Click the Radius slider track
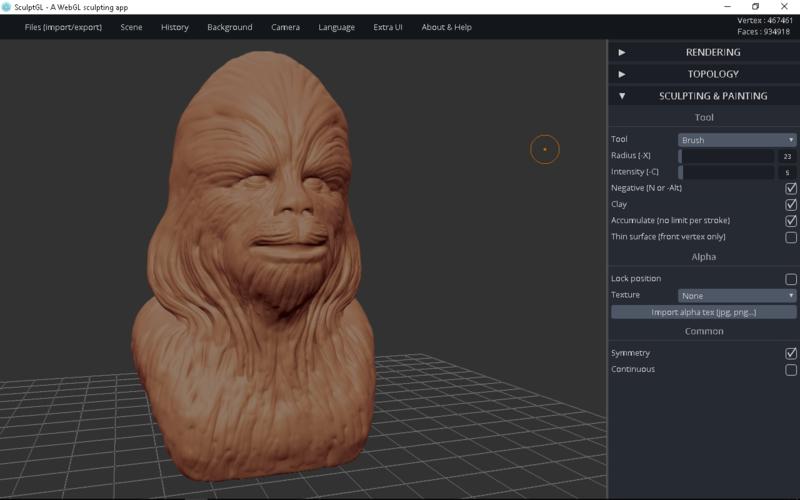 pos(726,156)
